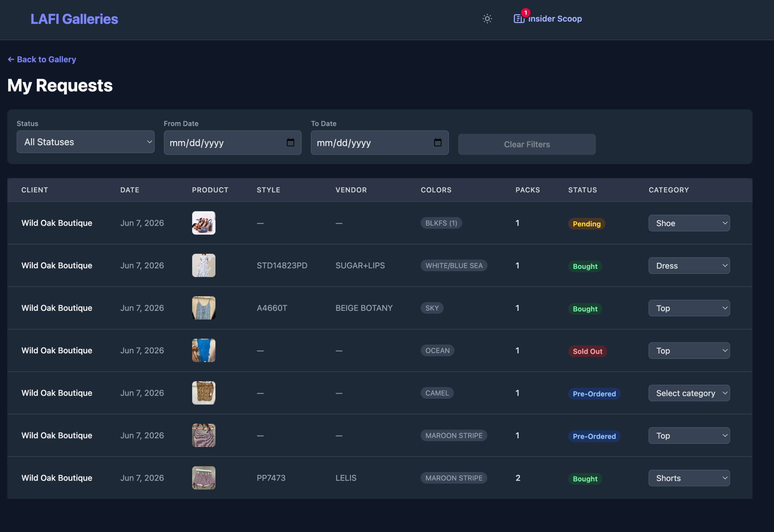The image size is (774, 532).
Task: Click the vendor SUGAR+LIPS
Action: click(360, 266)
